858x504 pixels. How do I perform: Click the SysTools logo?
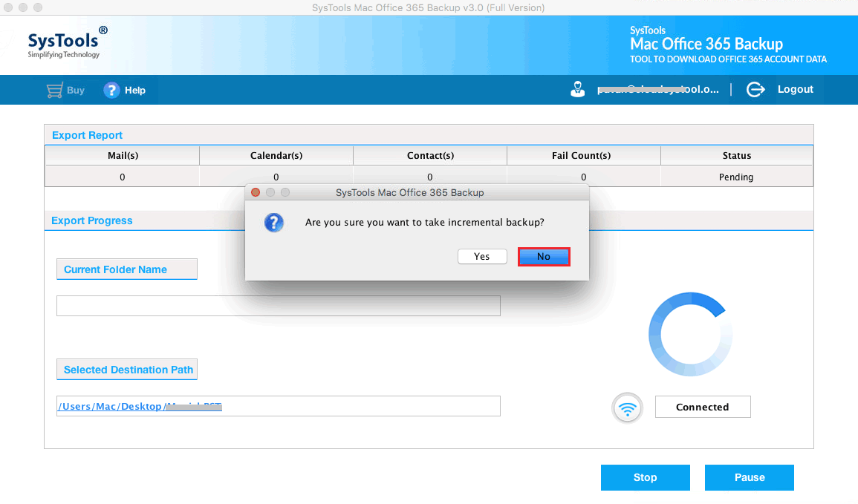pos(68,42)
